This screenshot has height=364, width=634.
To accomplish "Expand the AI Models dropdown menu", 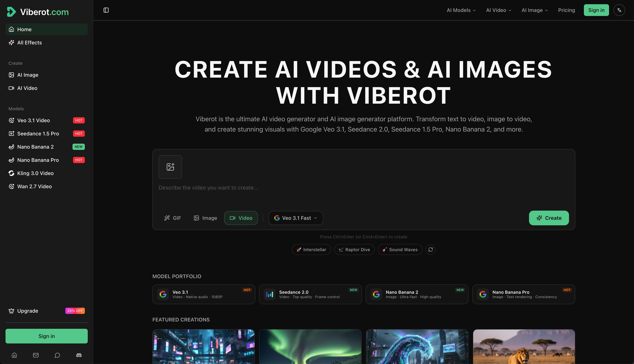I will tap(461, 10).
